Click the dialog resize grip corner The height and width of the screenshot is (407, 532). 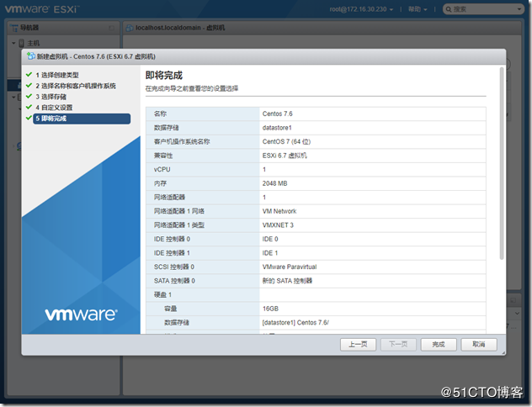tap(503, 353)
